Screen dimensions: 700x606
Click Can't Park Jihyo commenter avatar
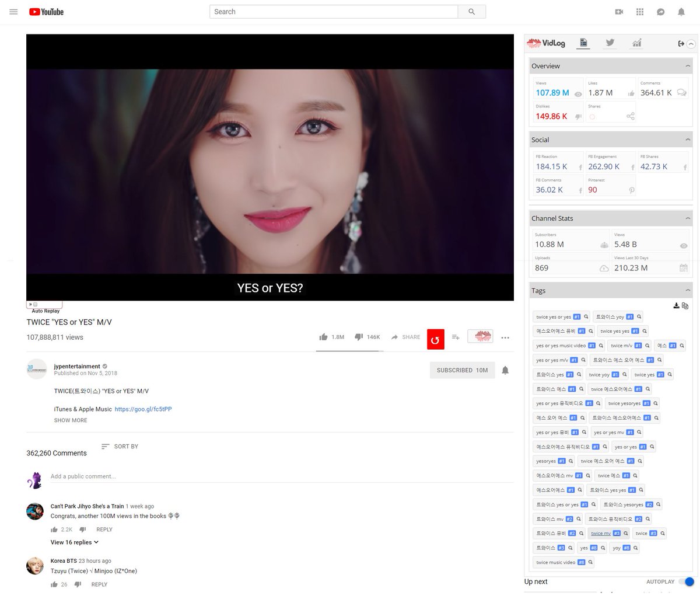tap(35, 511)
